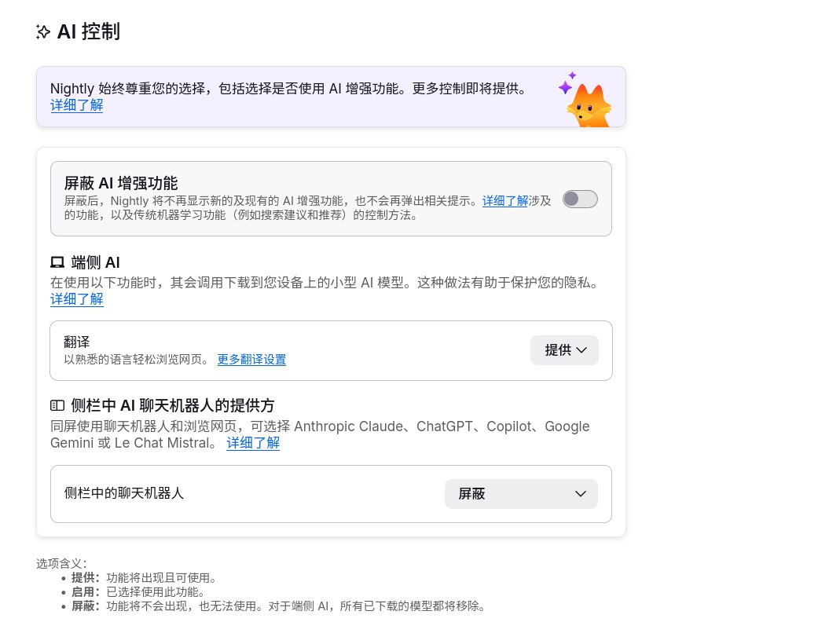
Task: Open the 翻译 setting dropdown showing 提供
Action: [564, 350]
